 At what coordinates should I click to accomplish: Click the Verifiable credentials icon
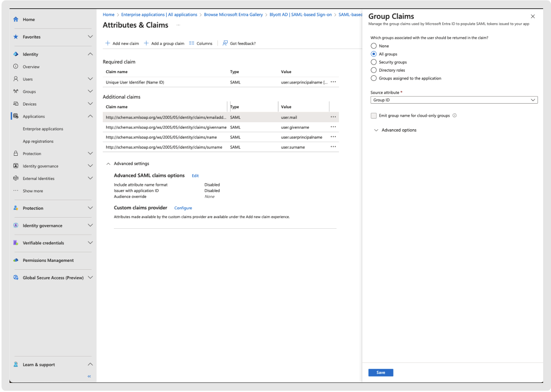point(16,243)
